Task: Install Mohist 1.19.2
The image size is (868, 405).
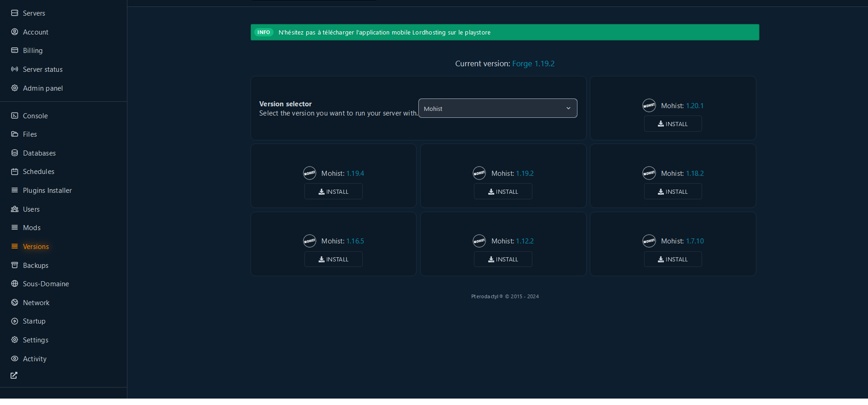Action: 503,191
